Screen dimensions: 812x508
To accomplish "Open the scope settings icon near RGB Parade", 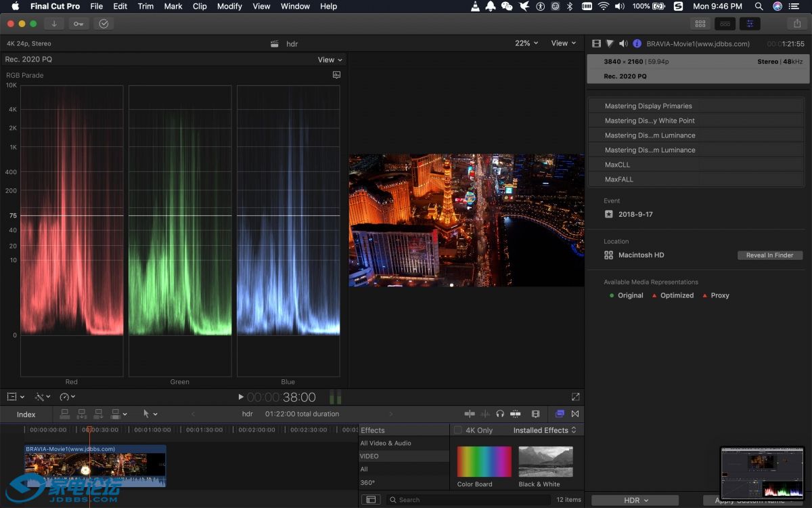I will (x=336, y=75).
